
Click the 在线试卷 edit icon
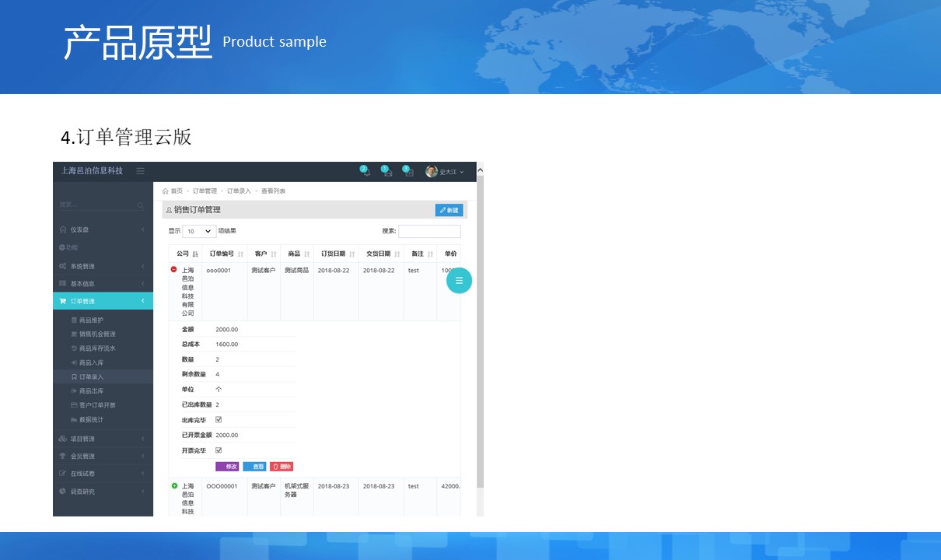click(63, 473)
